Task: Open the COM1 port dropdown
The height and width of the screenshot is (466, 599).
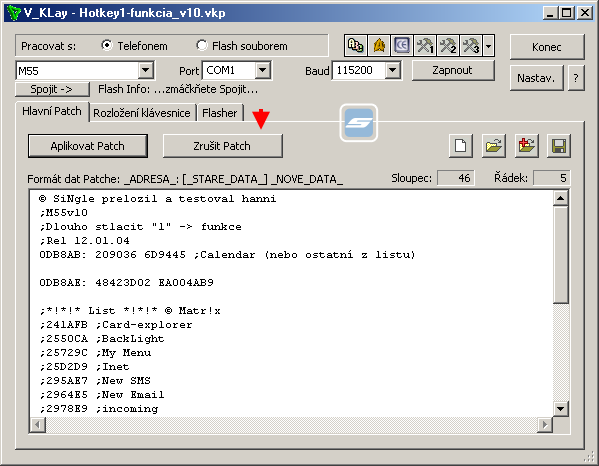Action: tap(262, 71)
